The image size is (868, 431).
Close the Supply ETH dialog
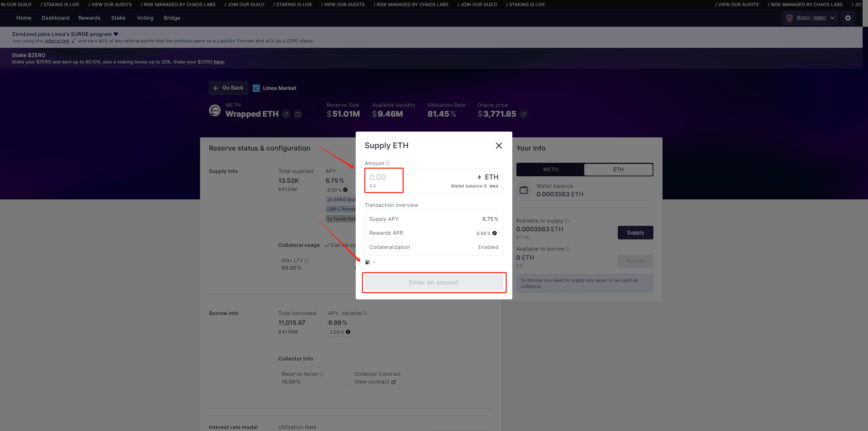pyautogui.click(x=498, y=145)
